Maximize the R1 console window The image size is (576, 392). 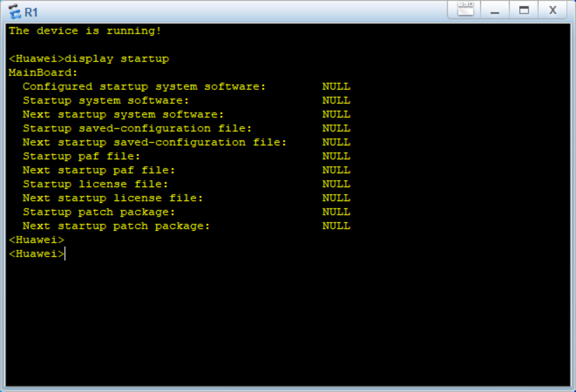(524, 10)
